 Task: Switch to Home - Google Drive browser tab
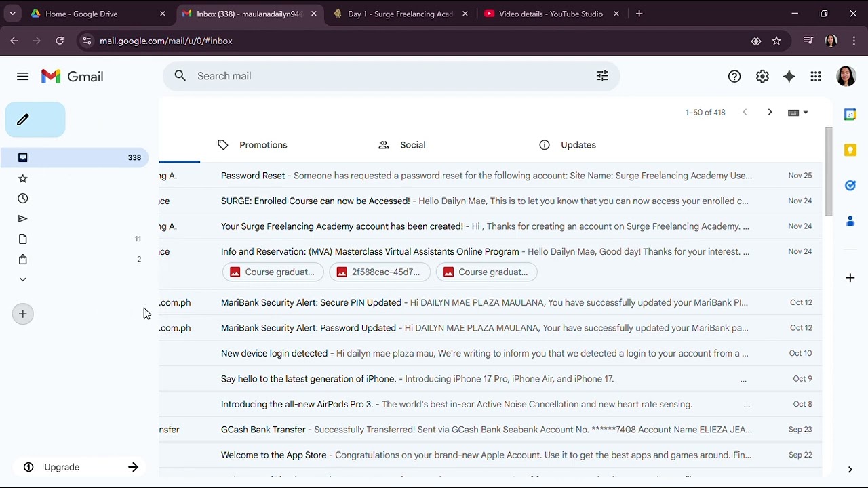(98, 14)
